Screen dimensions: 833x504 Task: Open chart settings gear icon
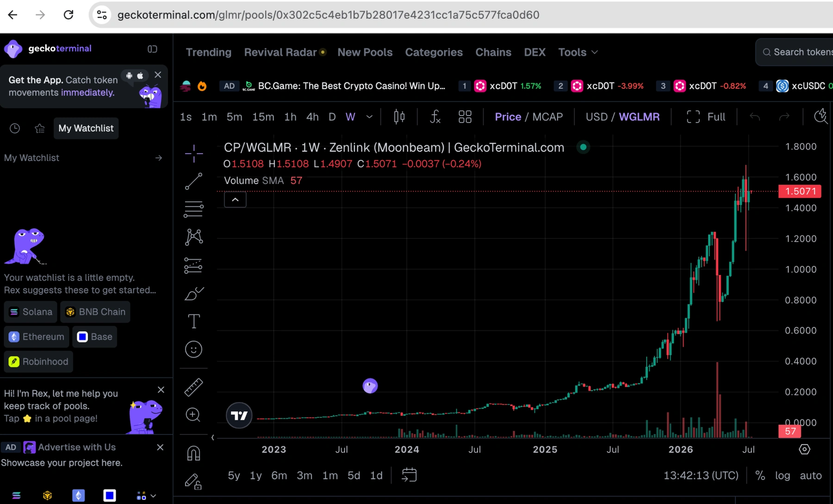[805, 449]
